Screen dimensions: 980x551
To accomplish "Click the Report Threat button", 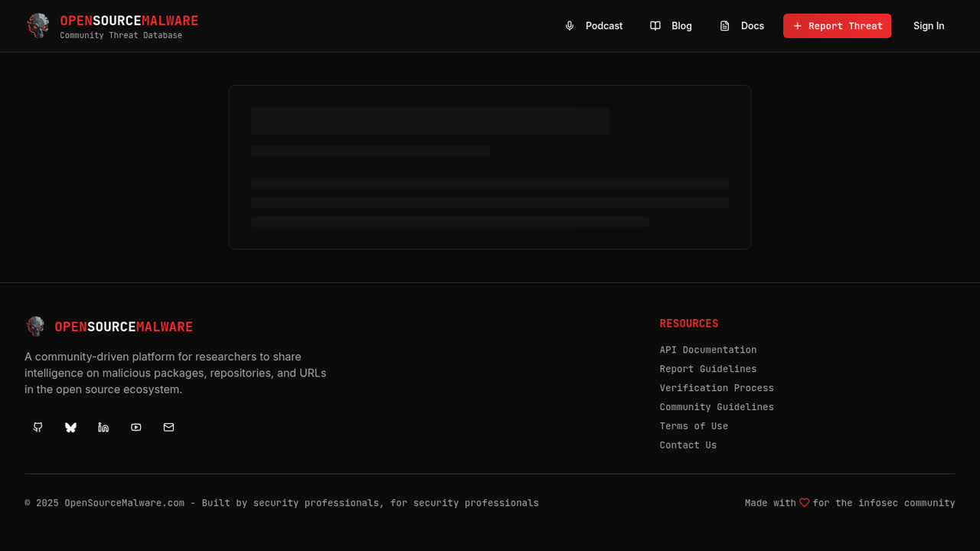I will [837, 26].
